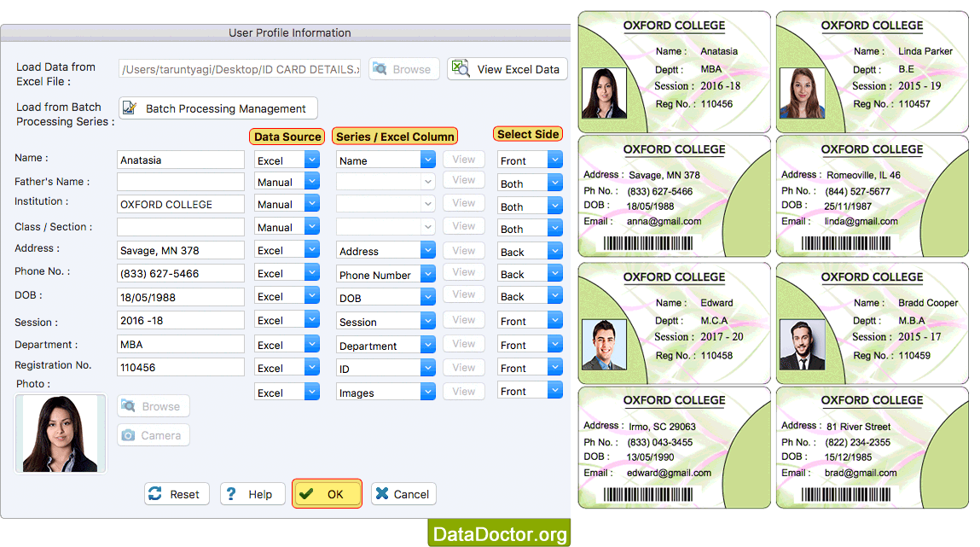Image resolution: width=980 pixels, height=547 pixels.
Task: Click the View button in Department row
Action: [464, 344]
